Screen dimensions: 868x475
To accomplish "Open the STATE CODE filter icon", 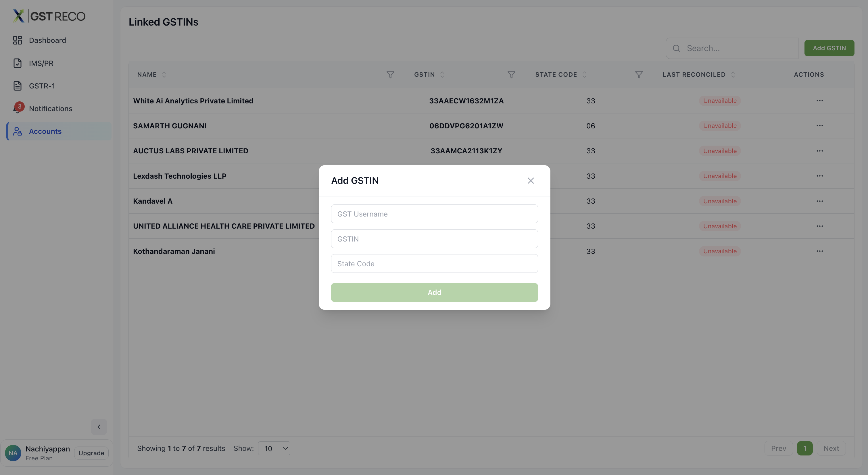I will pyautogui.click(x=639, y=74).
